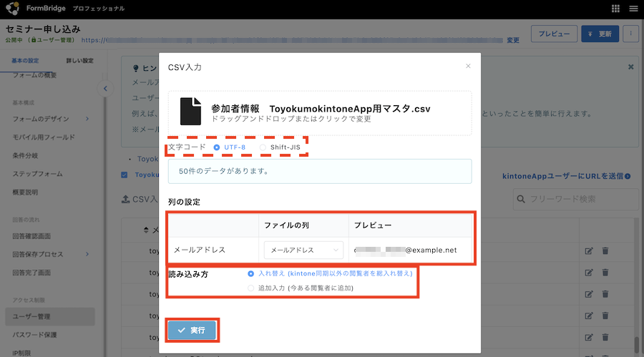Open ユーザー管理 in sidebar menu
The height and width of the screenshot is (357, 644).
click(x=31, y=316)
